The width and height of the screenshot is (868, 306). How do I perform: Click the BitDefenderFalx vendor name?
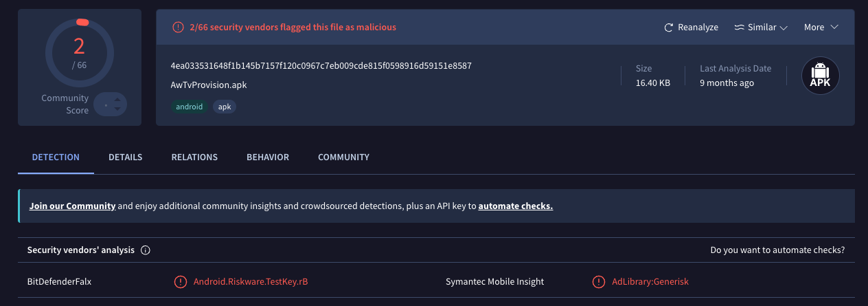click(59, 282)
